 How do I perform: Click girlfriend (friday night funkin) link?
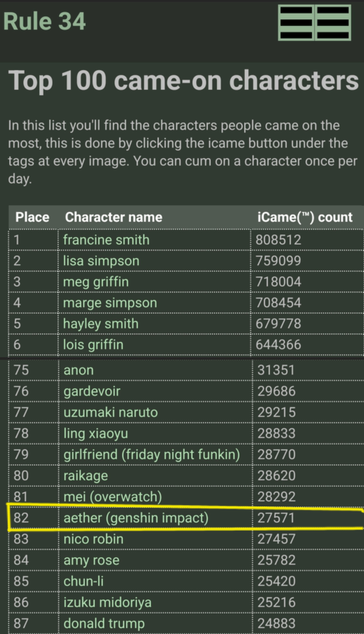152,454
